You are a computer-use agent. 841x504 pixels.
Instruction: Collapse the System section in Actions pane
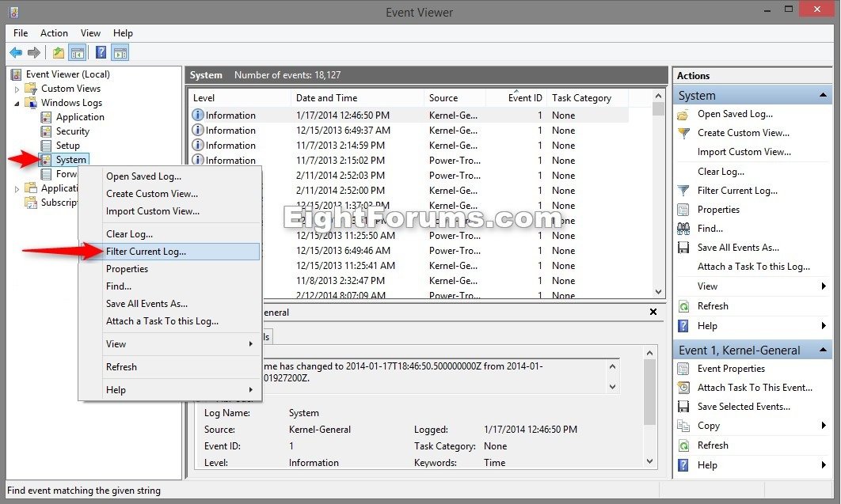click(x=821, y=95)
